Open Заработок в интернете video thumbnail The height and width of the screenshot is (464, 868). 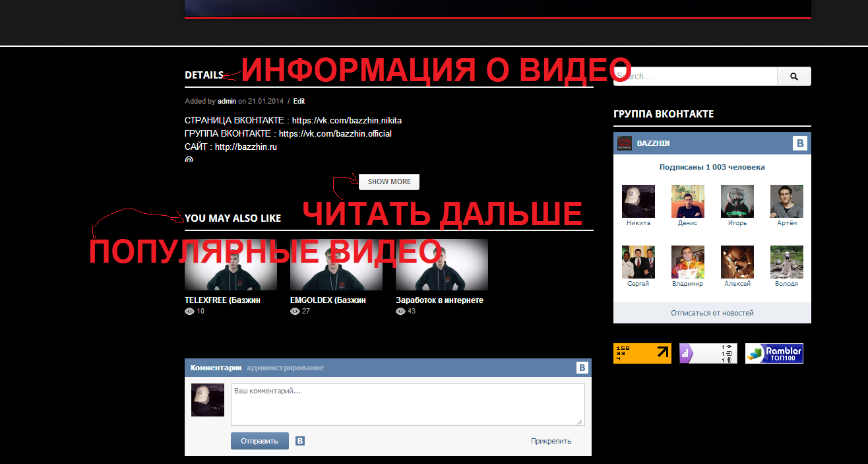click(442, 265)
